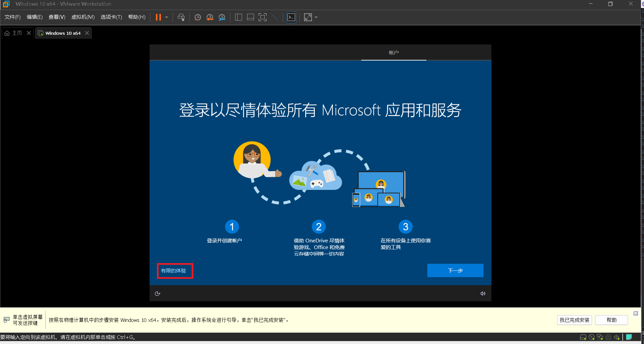Open the 帮助(H) menu
Image resolution: width=644 pixels, height=344 pixels.
pos(137,17)
